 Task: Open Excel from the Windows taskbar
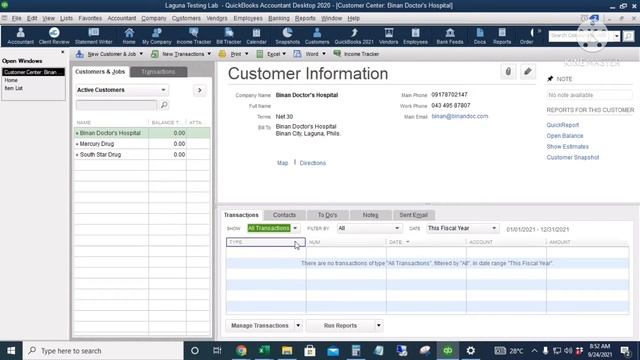(264, 351)
